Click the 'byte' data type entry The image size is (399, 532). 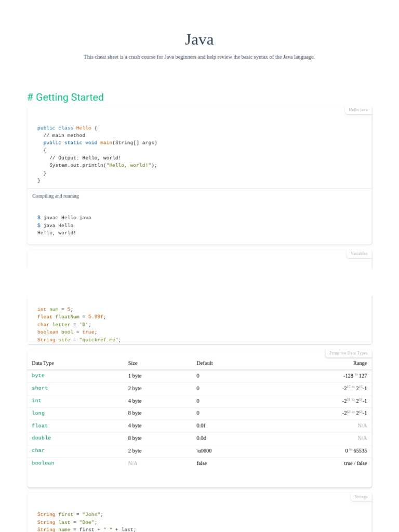tap(38, 375)
